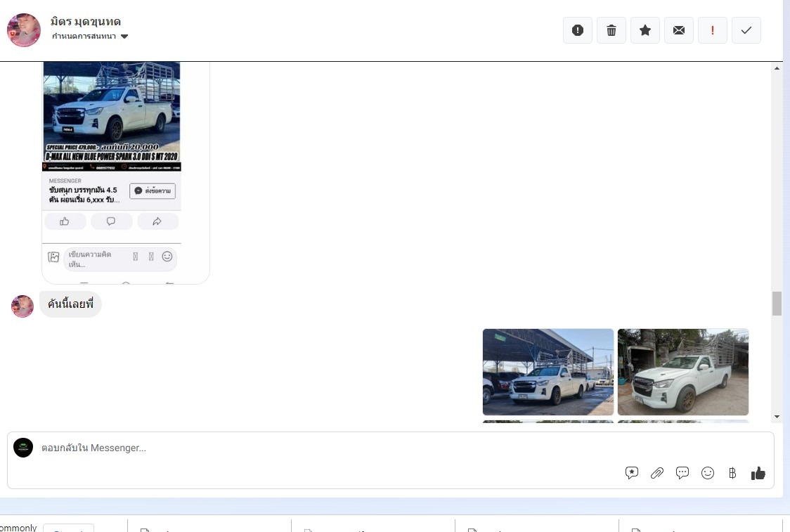Focus the ตอบกลับใน Messenger reply field
Screen dimensions: 790x532
316,448
